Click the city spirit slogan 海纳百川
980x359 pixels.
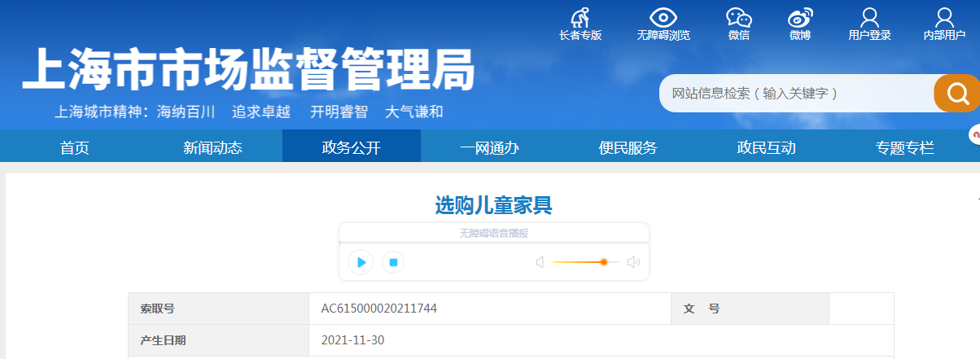coord(186,112)
